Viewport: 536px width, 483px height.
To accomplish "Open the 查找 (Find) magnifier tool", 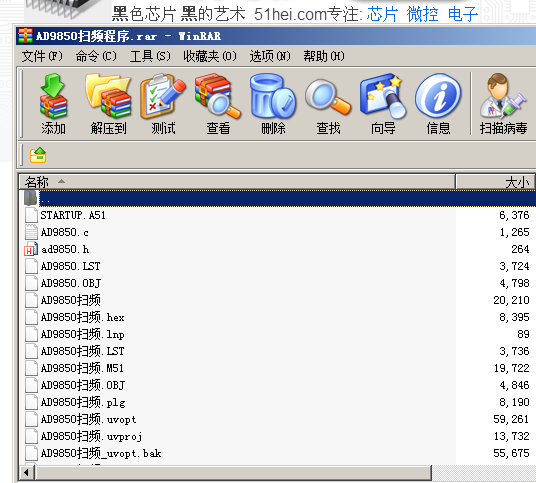I will tap(328, 104).
